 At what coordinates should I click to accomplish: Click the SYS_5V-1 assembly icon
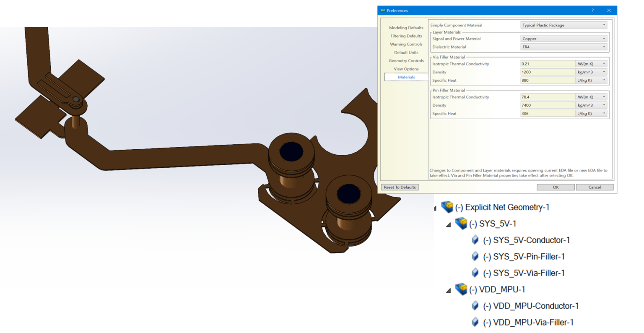coord(461,224)
